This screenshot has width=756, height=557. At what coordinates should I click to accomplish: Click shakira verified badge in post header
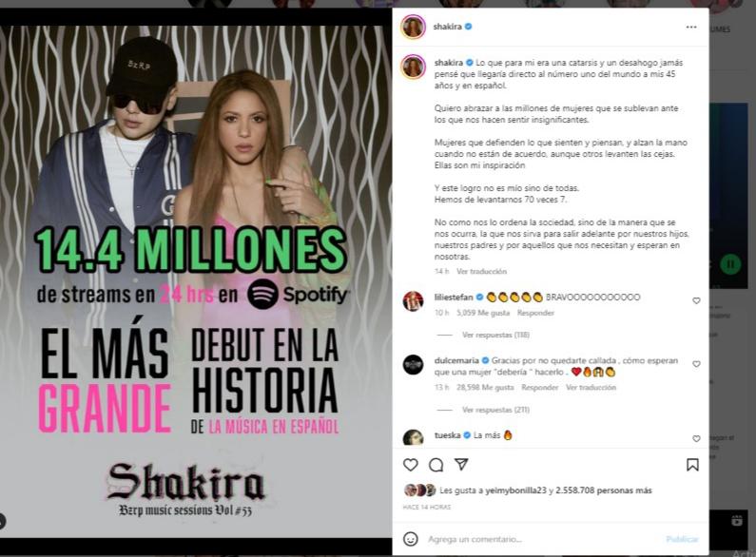pyautogui.click(x=468, y=27)
